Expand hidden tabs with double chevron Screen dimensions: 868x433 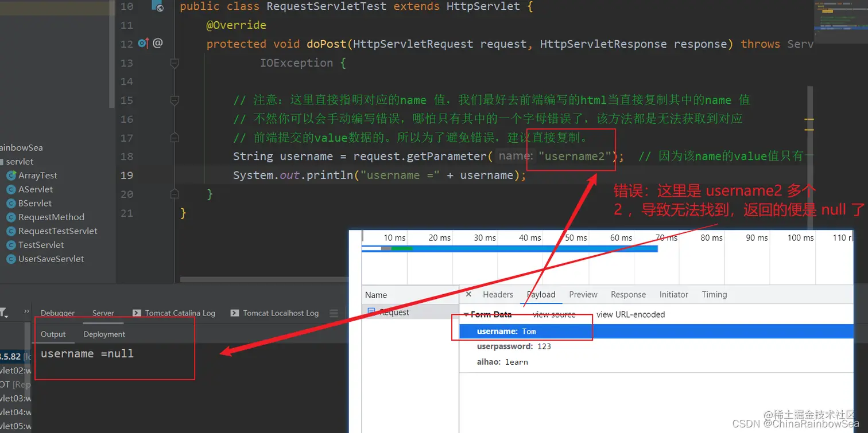coord(26,311)
